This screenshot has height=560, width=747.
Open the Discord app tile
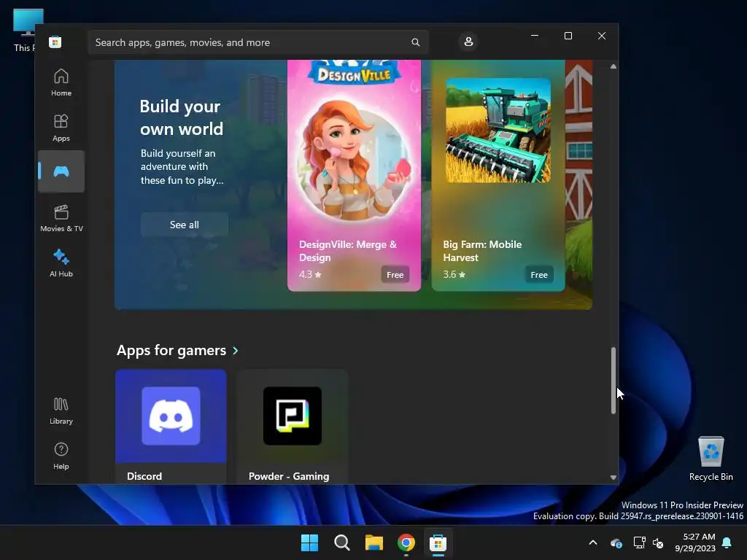(171, 427)
